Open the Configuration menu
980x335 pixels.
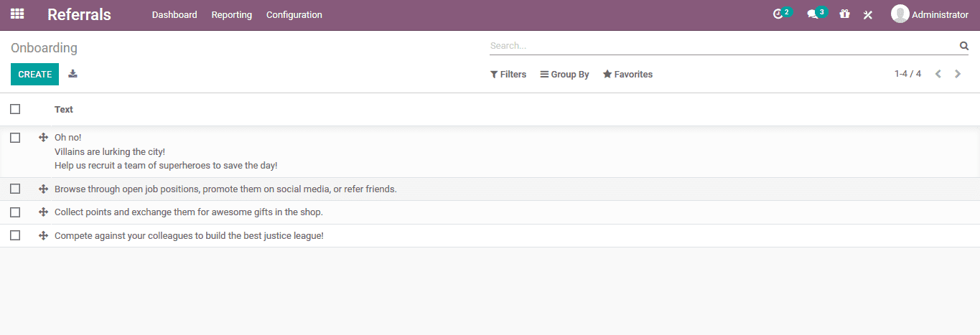pyautogui.click(x=294, y=15)
